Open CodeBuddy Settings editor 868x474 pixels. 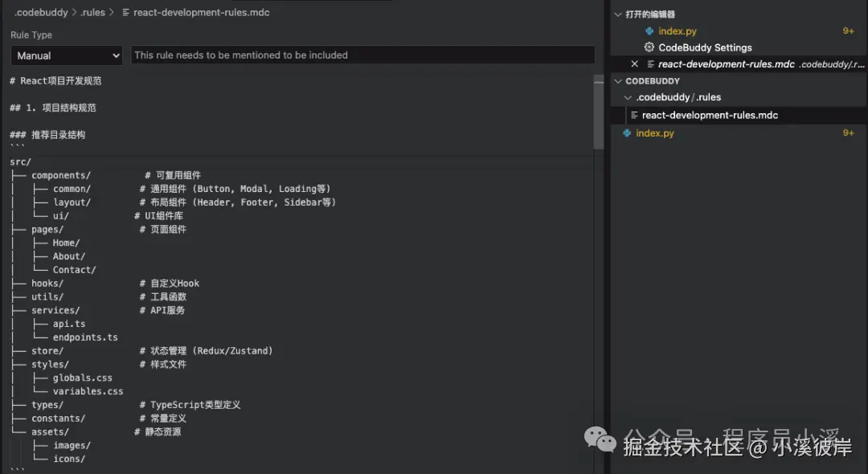(705, 47)
